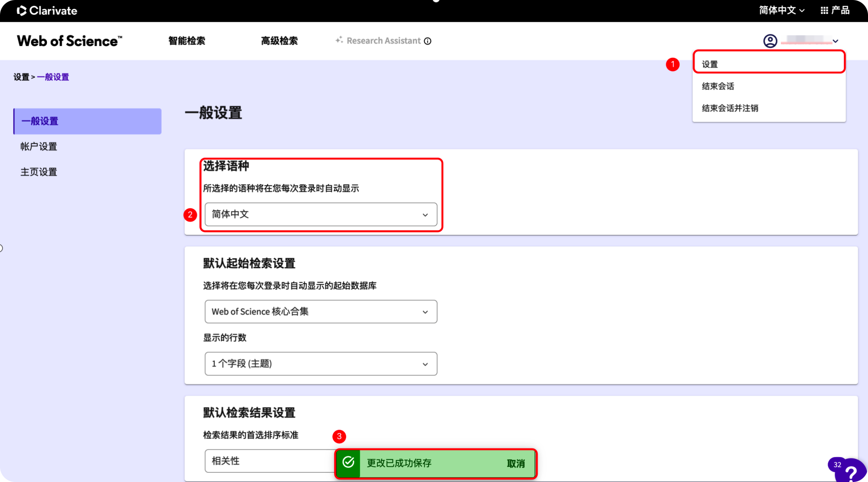Screen dimensions: 868x482
Task: Open the 选择语种 language combo box
Action: point(321,214)
